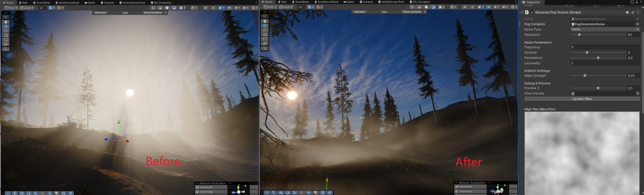Select the Rotate tool in the After scene view
This screenshot has height=195, width=644.
265,30
